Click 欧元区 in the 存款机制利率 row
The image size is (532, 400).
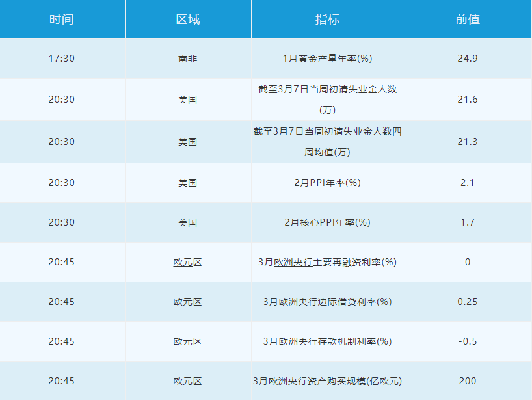pos(187,341)
